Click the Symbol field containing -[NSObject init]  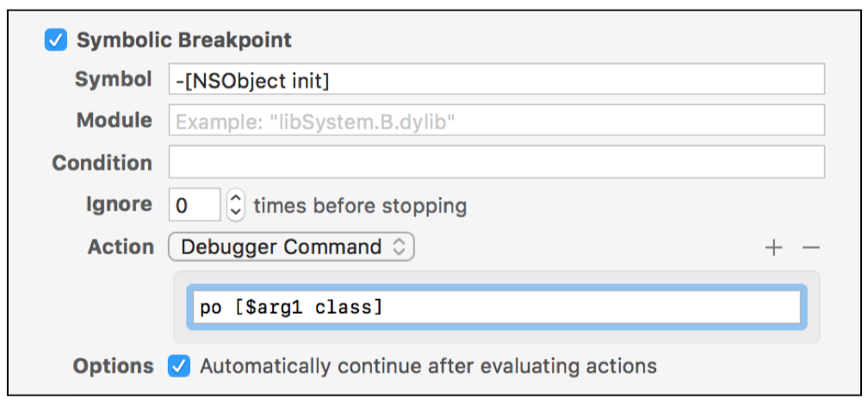pos(496,79)
